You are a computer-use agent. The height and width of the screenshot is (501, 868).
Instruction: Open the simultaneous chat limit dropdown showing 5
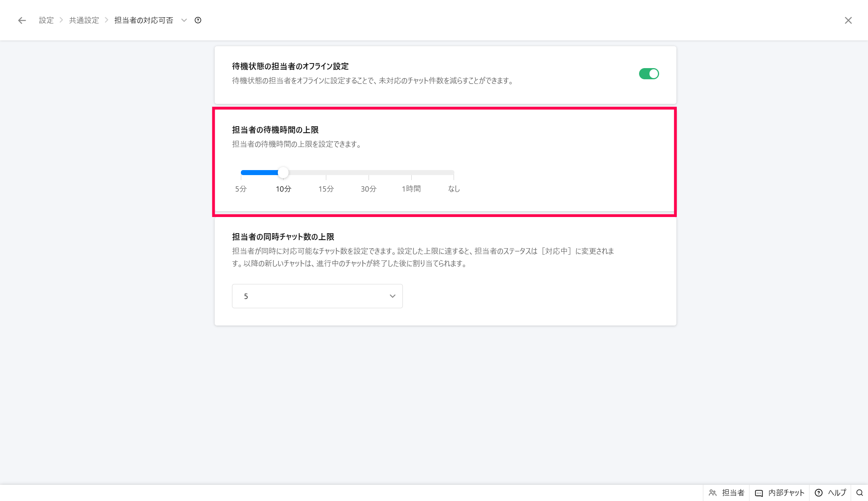pyautogui.click(x=317, y=296)
